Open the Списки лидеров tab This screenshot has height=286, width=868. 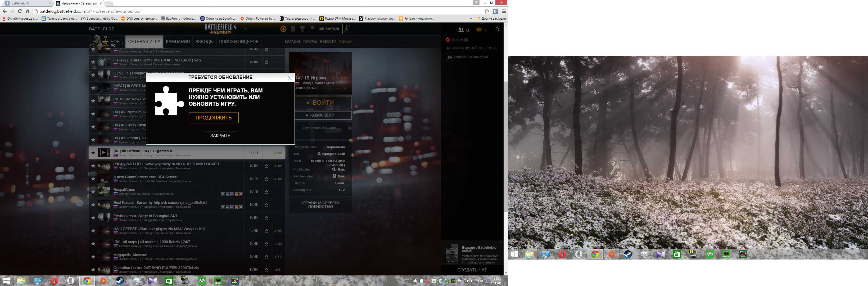click(x=238, y=42)
